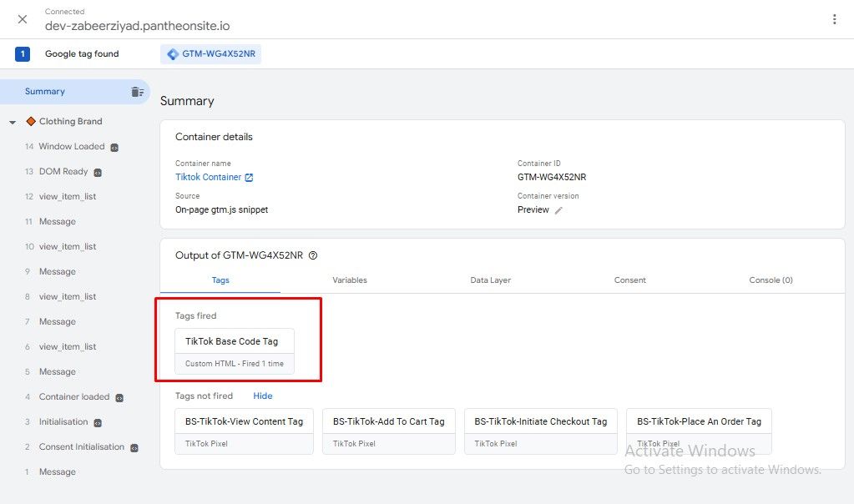Click the icon beside Window Loaded

[x=114, y=148]
